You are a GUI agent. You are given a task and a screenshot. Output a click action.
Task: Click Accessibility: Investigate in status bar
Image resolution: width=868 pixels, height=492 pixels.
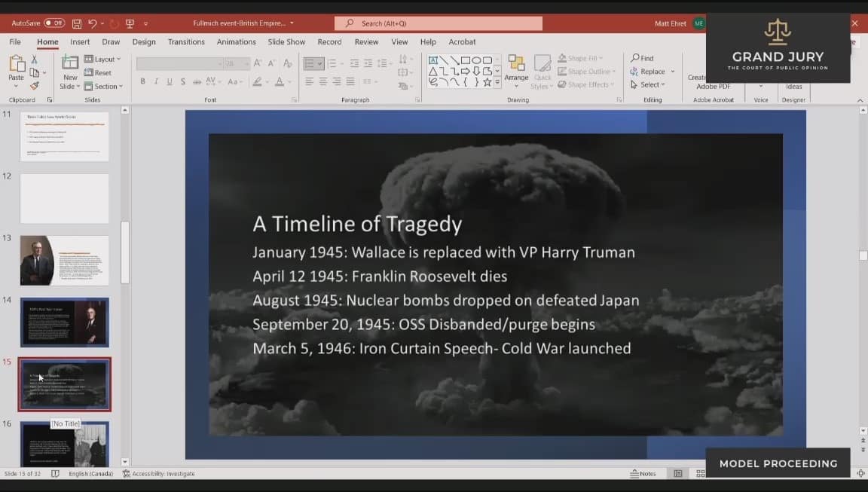point(159,474)
